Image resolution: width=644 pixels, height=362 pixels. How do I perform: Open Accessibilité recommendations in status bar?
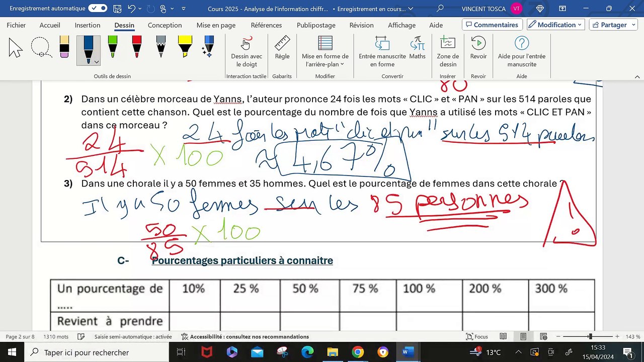245,337
